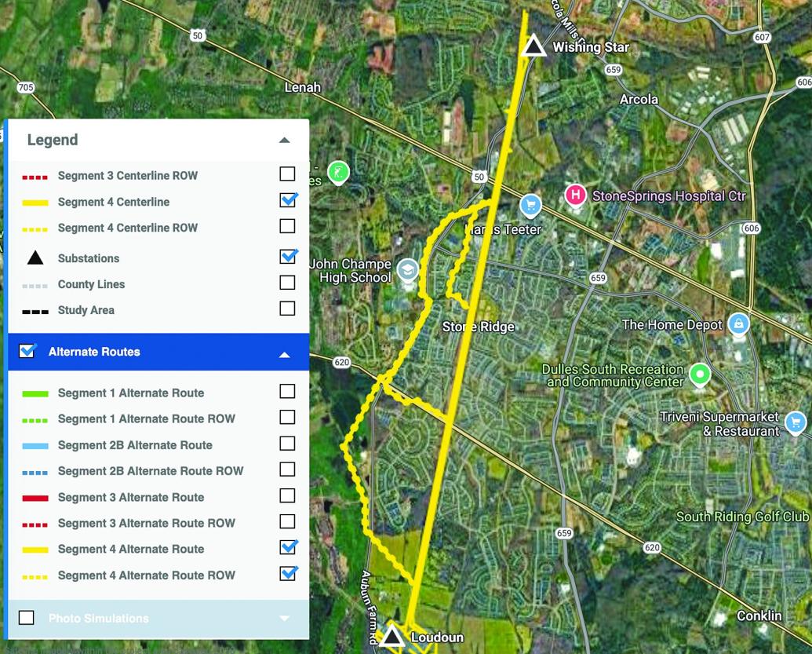Click the StoneSprings Hospital Ctr hospital marker
812x654 pixels.
pyautogui.click(x=575, y=195)
